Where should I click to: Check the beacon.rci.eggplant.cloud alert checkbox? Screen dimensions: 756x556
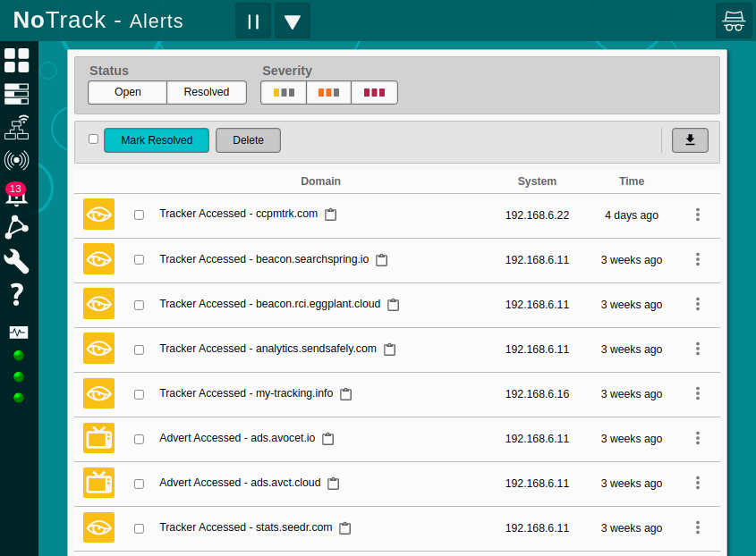point(139,305)
